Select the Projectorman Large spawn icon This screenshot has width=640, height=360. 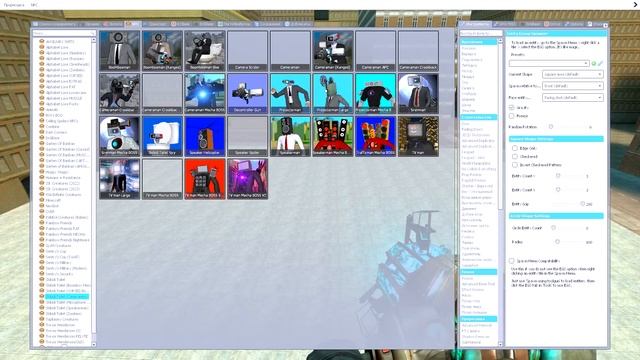tap(333, 93)
